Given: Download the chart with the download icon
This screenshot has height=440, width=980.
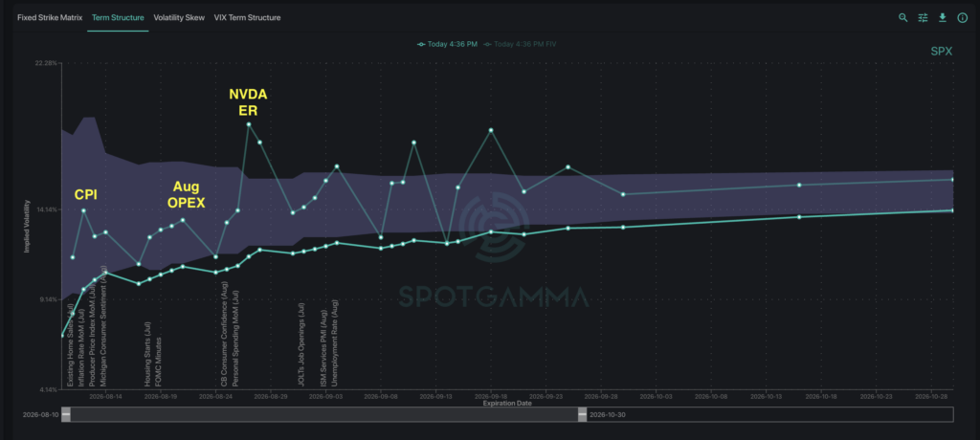Looking at the screenshot, I should click(943, 17).
